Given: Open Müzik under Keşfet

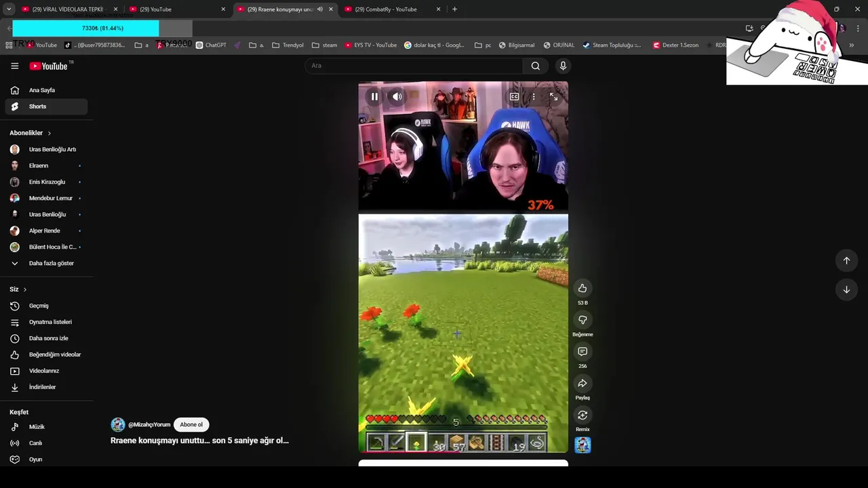Looking at the screenshot, I should pyautogui.click(x=46, y=427).
